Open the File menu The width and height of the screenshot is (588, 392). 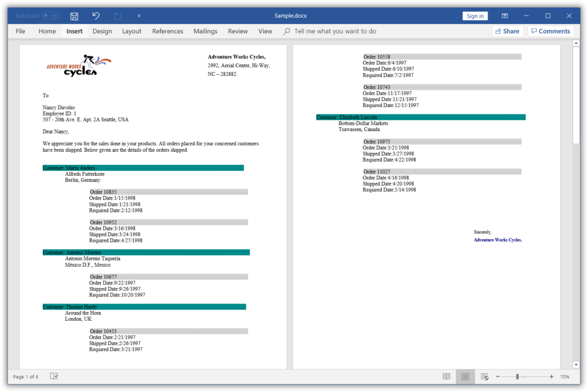(20, 31)
